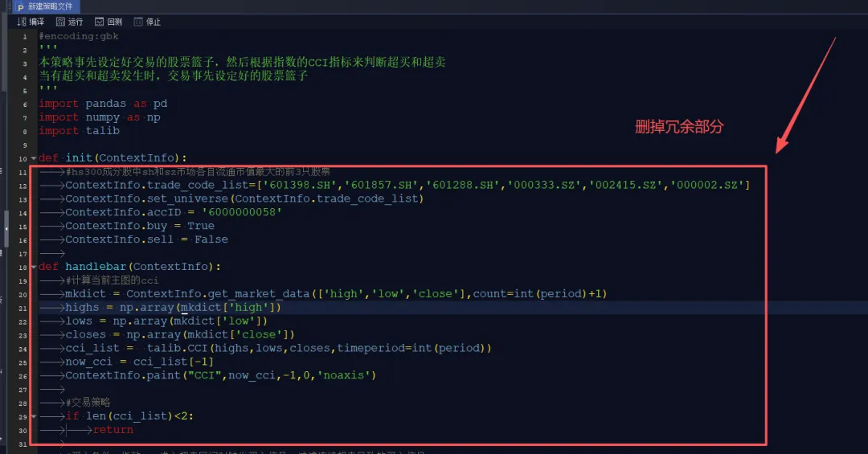Click the #encoding:gbk comment on line 1
The width and height of the screenshot is (868, 454).
click(x=79, y=36)
